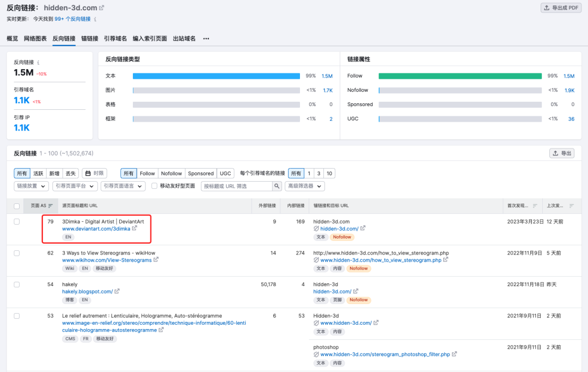588x372 pixels.
Task: Click the "导出" button above the table
Action: [x=562, y=153]
